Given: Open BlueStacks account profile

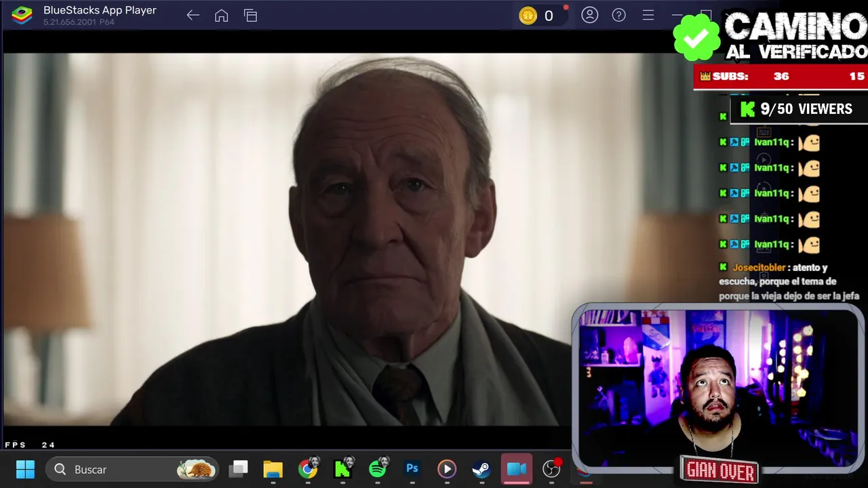Looking at the screenshot, I should coord(589,15).
